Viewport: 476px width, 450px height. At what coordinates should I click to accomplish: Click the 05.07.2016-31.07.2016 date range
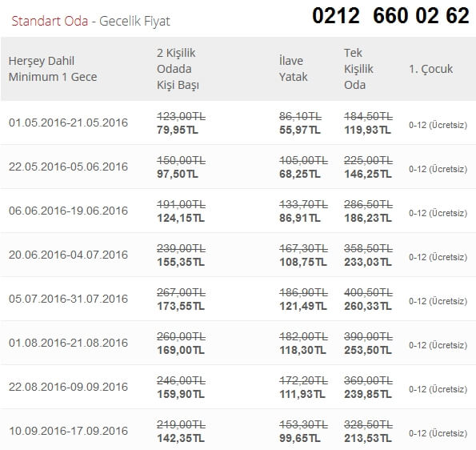[x=68, y=299]
